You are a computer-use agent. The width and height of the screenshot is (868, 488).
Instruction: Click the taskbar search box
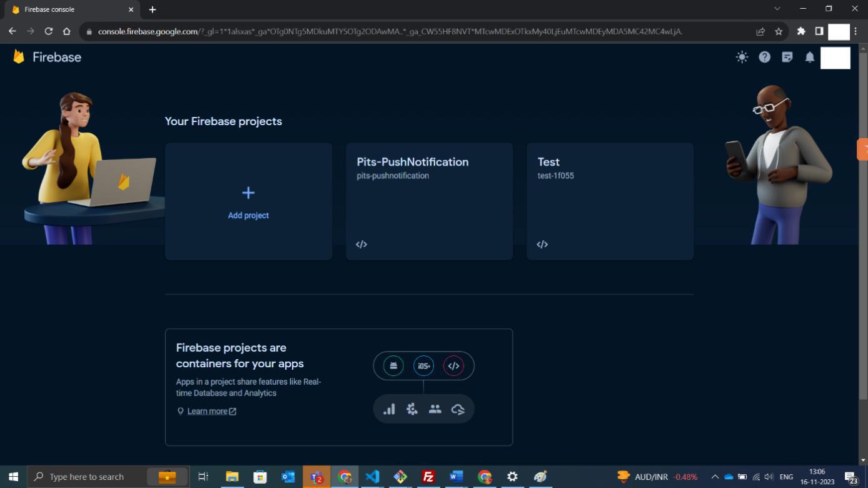[108, 477]
